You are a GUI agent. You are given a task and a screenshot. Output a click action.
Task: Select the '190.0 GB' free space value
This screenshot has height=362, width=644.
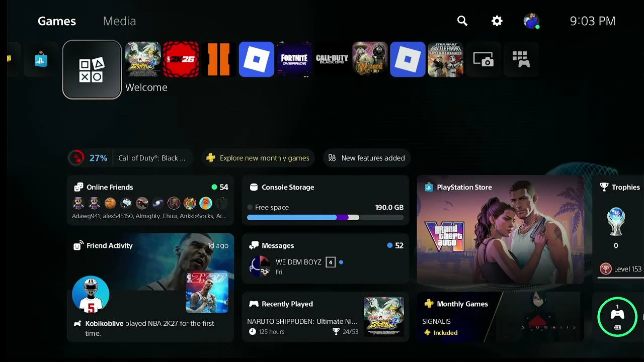(x=389, y=207)
